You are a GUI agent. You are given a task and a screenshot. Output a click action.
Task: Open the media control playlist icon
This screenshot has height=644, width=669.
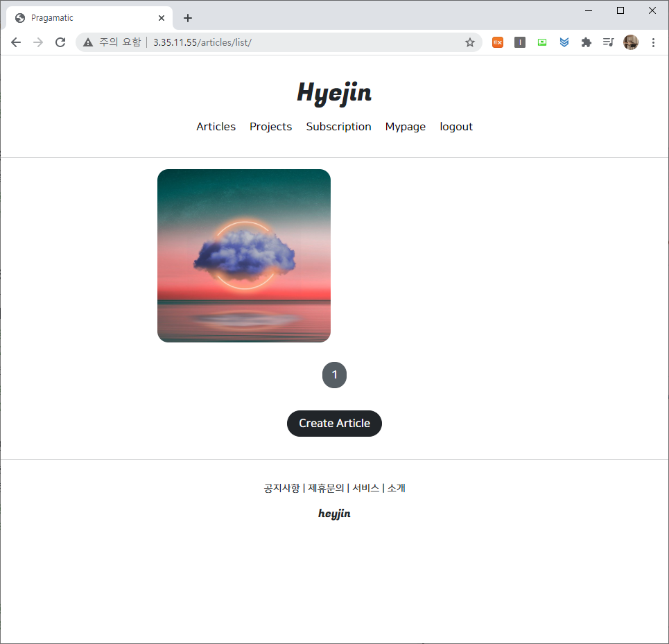[x=608, y=42]
